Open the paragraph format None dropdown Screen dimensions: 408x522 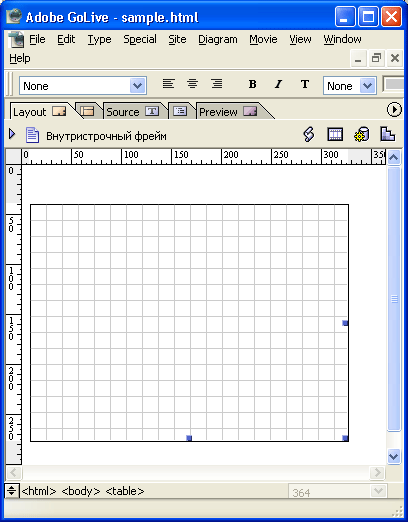pos(83,86)
